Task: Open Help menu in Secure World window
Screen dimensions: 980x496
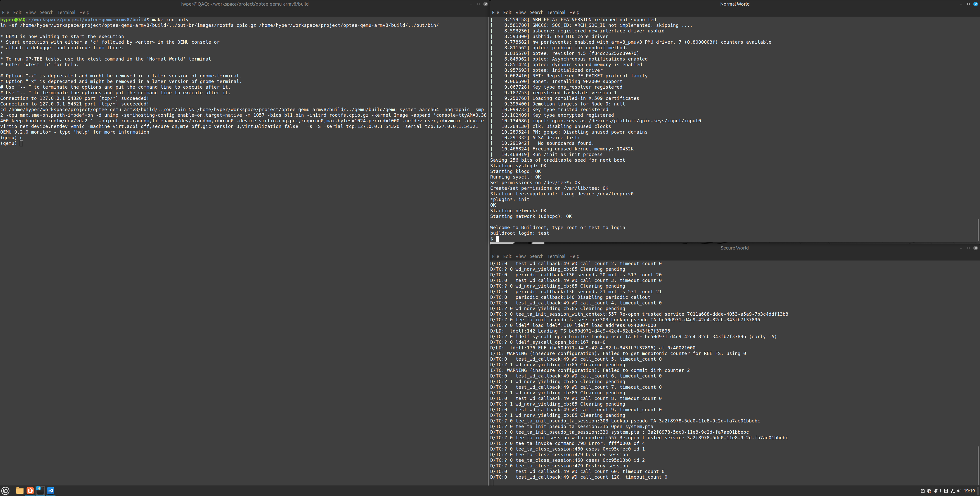Action: [x=574, y=256]
